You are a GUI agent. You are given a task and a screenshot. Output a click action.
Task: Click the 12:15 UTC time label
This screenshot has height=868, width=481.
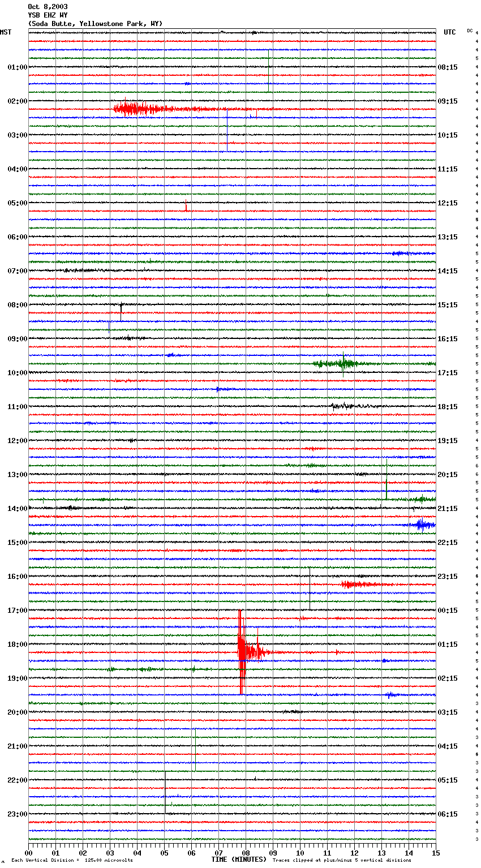coord(448,203)
